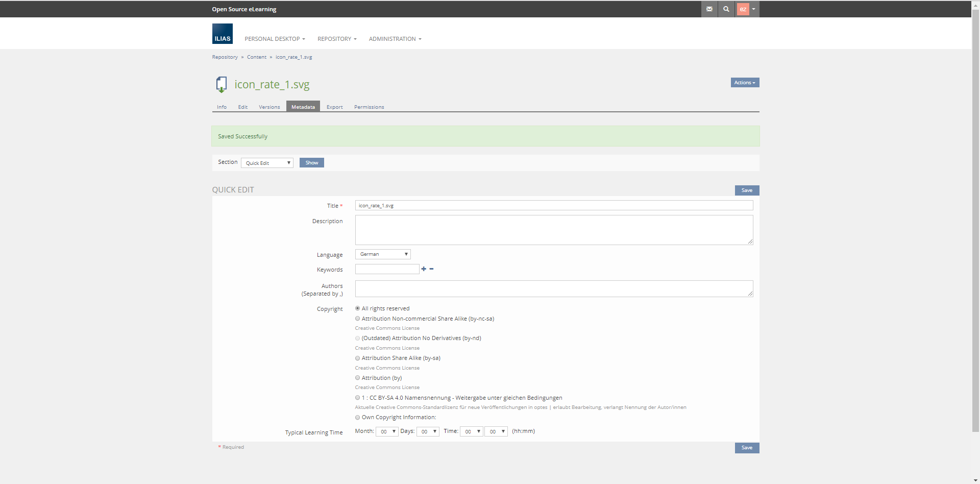Click into the Description text area

554,230
